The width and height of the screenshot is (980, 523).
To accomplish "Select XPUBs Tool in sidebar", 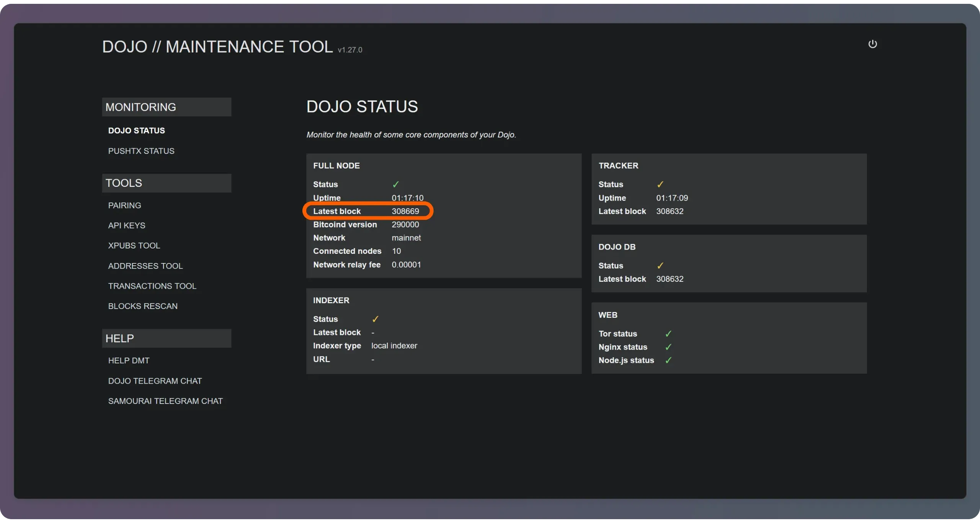I will (x=134, y=245).
